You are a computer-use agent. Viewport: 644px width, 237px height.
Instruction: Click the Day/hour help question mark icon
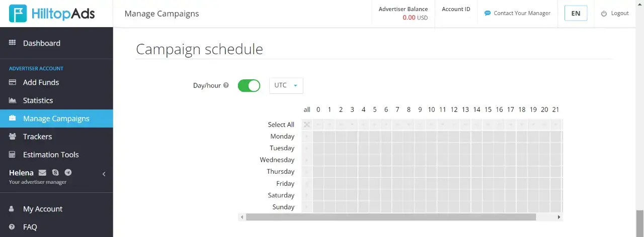click(226, 85)
